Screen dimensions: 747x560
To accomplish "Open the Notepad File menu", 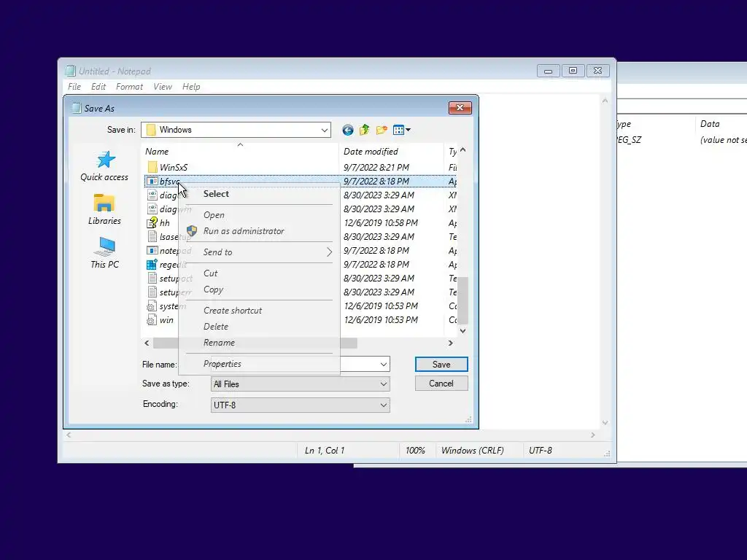I will (74, 87).
